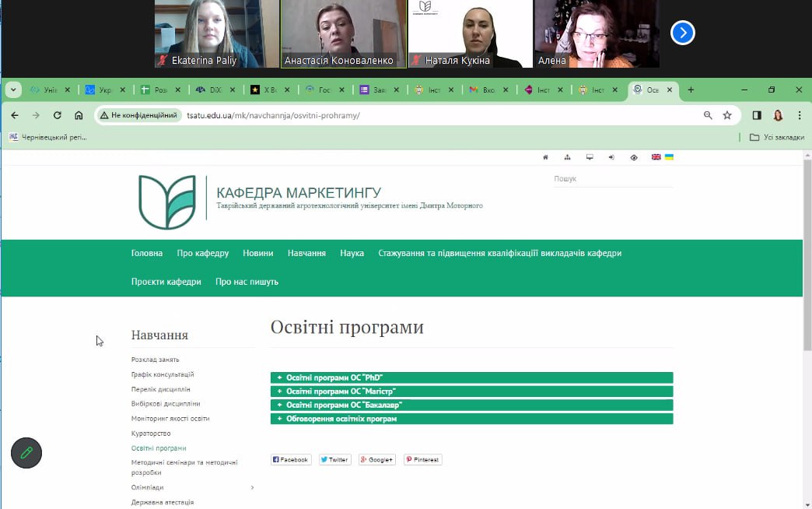Open the Chrome profile avatar
This screenshot has width=812, height=509.
coord(778,115)
